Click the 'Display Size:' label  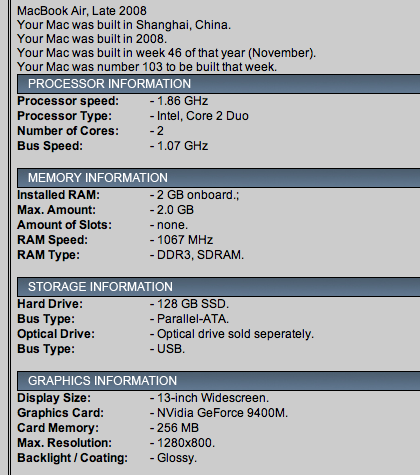point(54,398)
